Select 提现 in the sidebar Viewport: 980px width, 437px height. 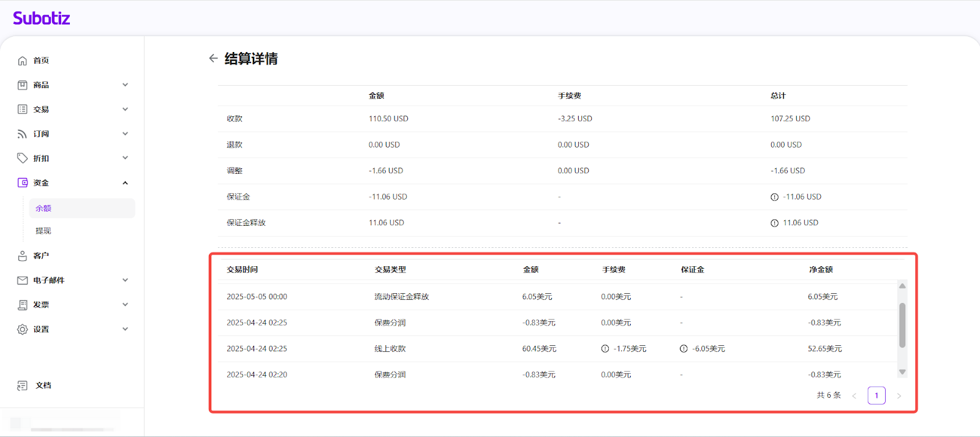point(43,231)
